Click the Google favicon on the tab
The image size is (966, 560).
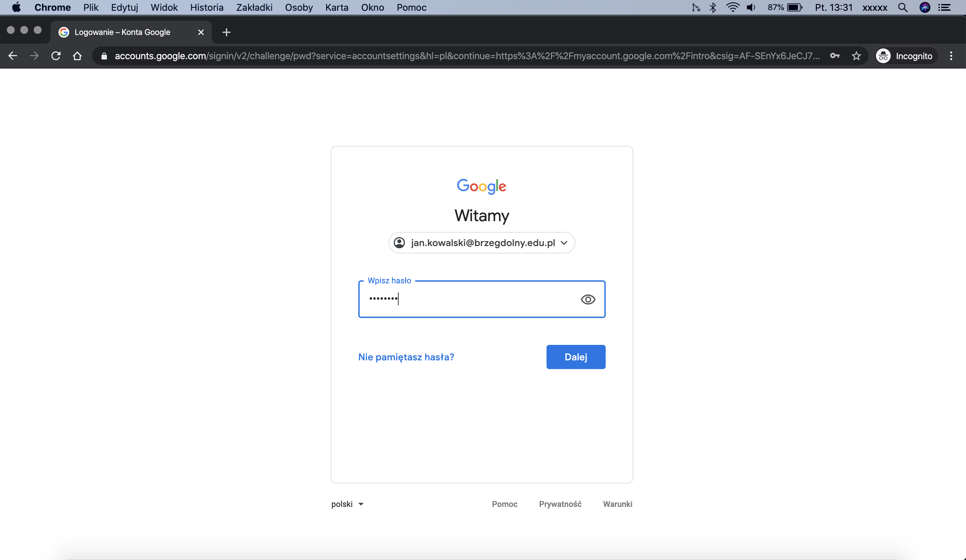pos(64,32)
